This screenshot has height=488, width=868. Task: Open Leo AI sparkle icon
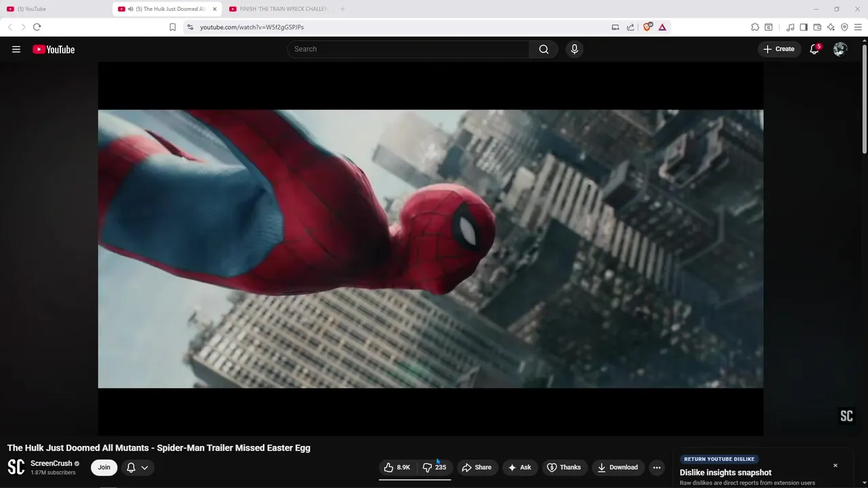pyautogui.click(x=831, y=27)
